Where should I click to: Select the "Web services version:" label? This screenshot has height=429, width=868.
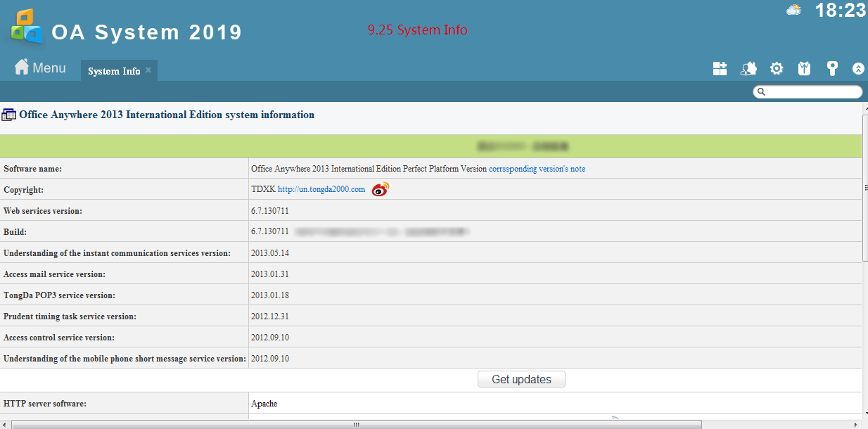(x=43, y=211)
